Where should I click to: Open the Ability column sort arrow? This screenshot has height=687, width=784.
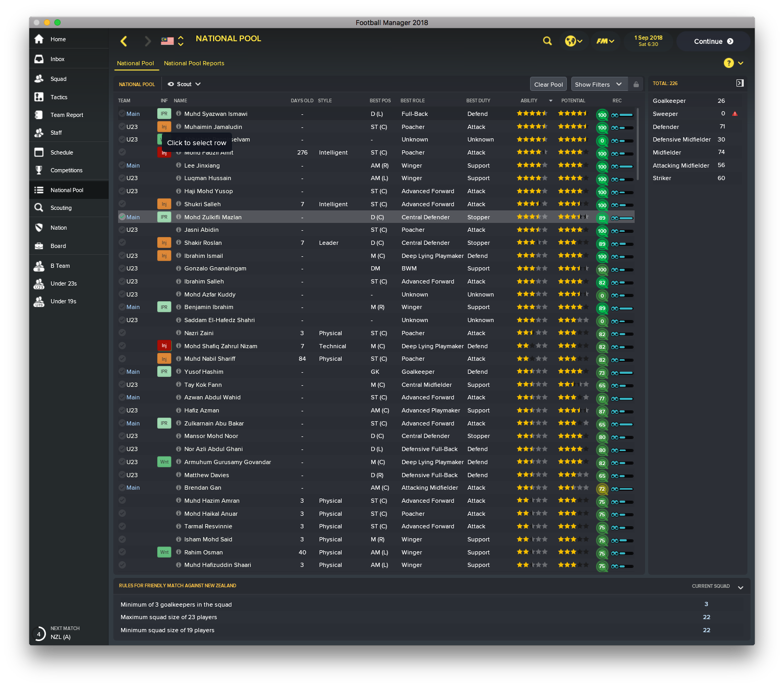coord(551,101)
